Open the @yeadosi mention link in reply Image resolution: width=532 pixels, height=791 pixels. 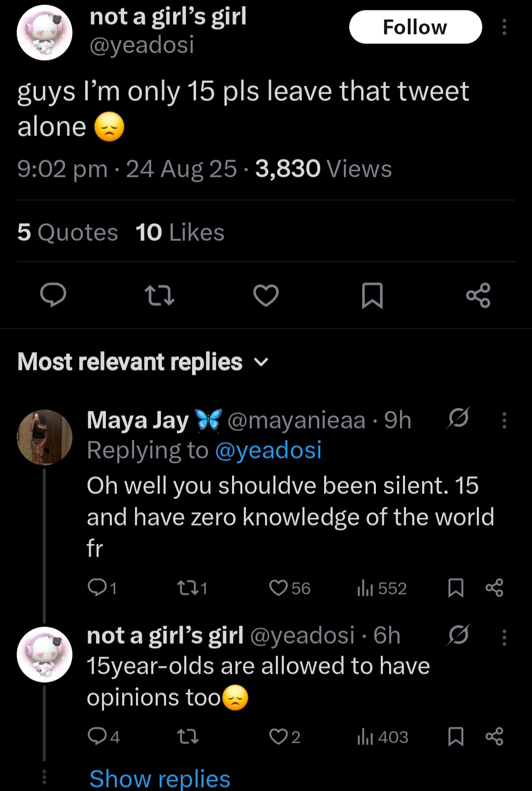[268, 450]
